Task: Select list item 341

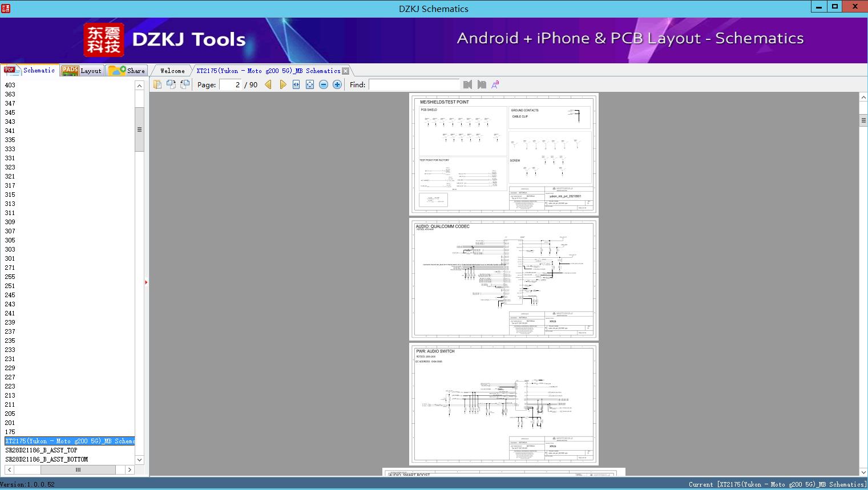Action: [x=10, y=131]
